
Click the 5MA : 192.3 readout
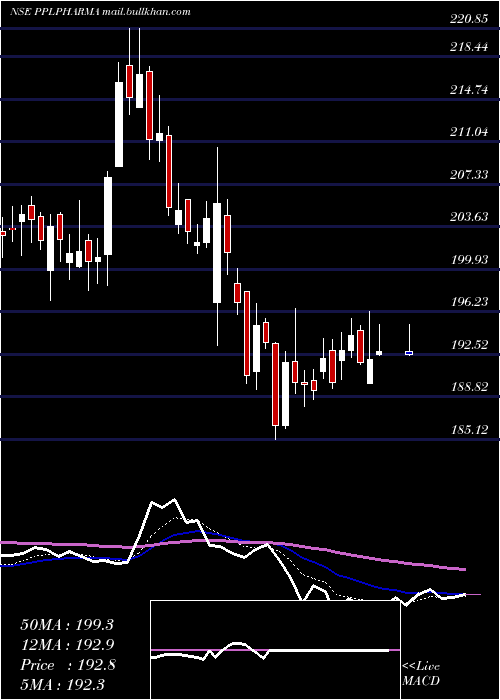tap(62, 684)
